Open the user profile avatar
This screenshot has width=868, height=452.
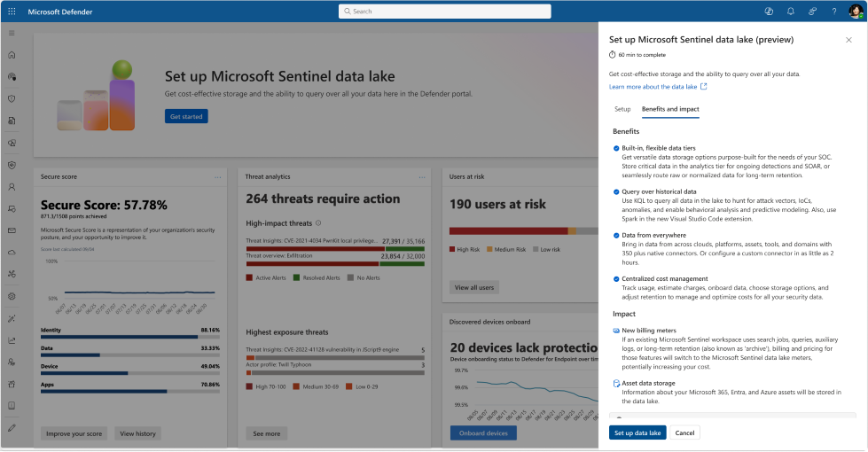pos(855,12)
